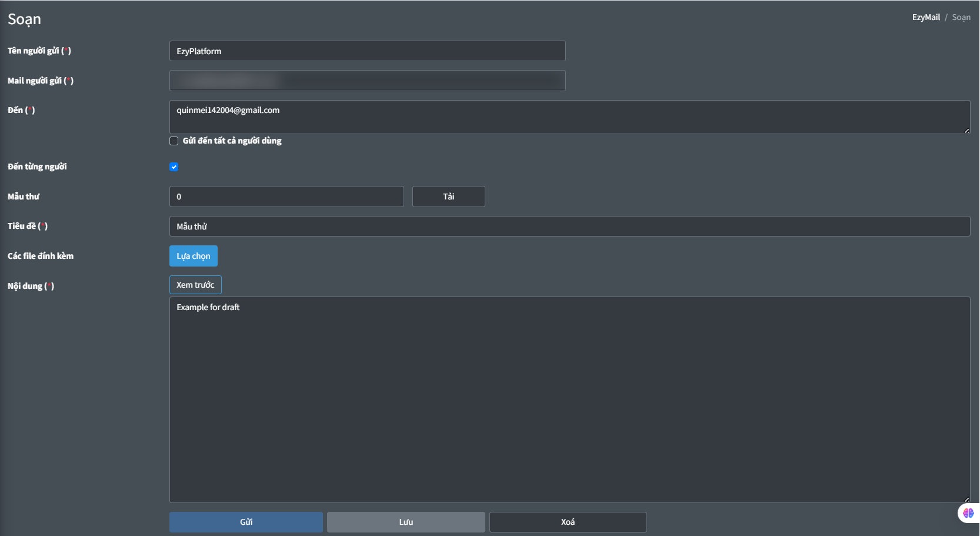Disable the 'Đến từng người' checkbox
The height and width of the screenshot is (536, 980).
(x=174, y=167)
